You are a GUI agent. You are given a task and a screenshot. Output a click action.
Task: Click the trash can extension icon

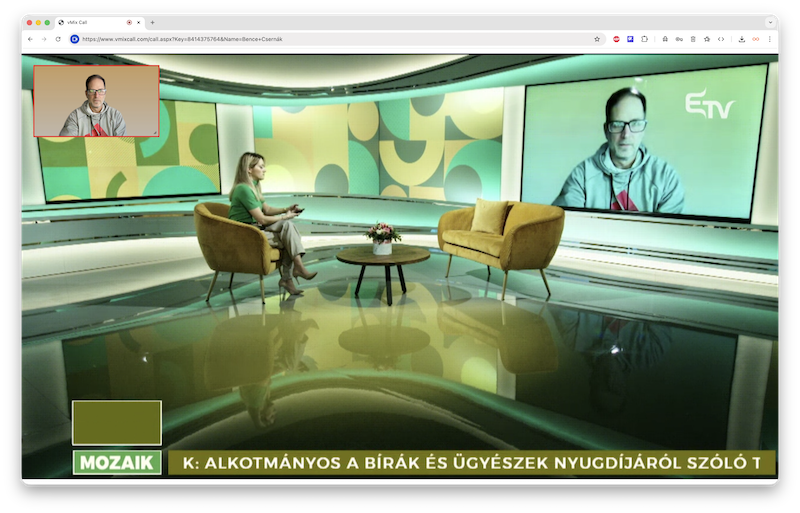coord(693,39)
